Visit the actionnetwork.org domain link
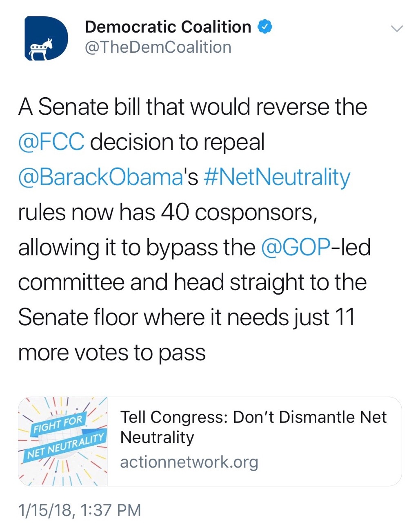 (x=189, y=462)
